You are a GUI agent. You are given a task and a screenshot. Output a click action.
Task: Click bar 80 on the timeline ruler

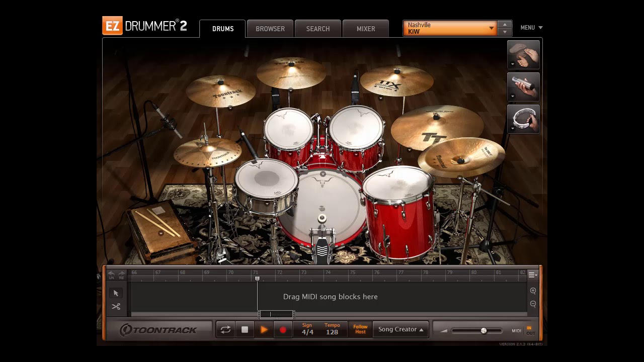(473, 273)
